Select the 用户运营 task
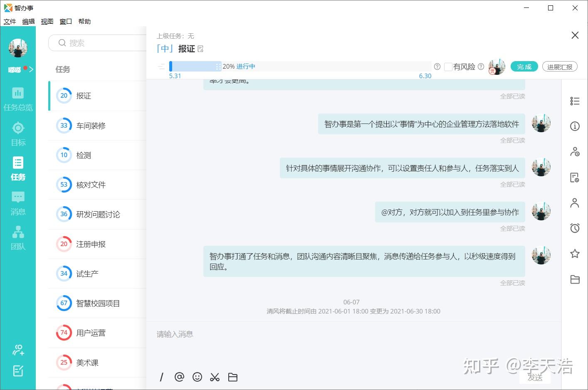This screenshot has height=390, width=588. click(97, 333)
